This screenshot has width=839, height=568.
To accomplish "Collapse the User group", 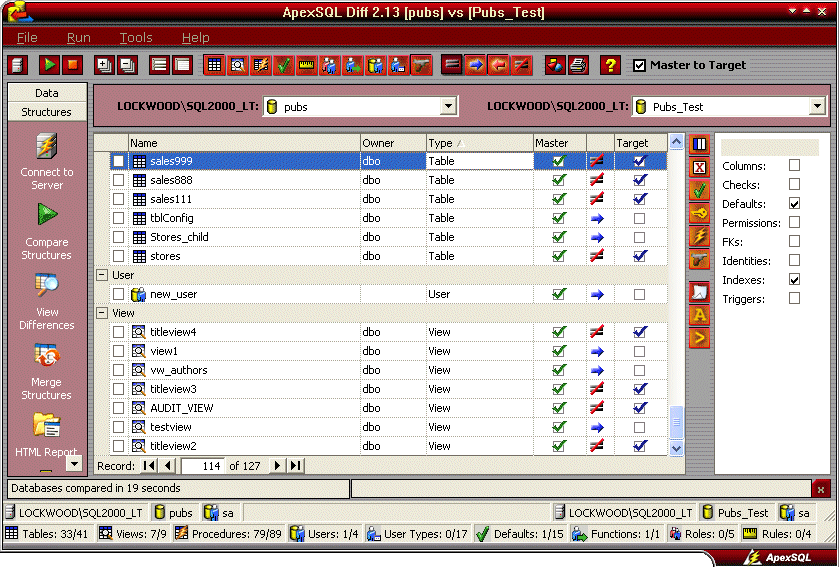I will (x=102, y=275).
